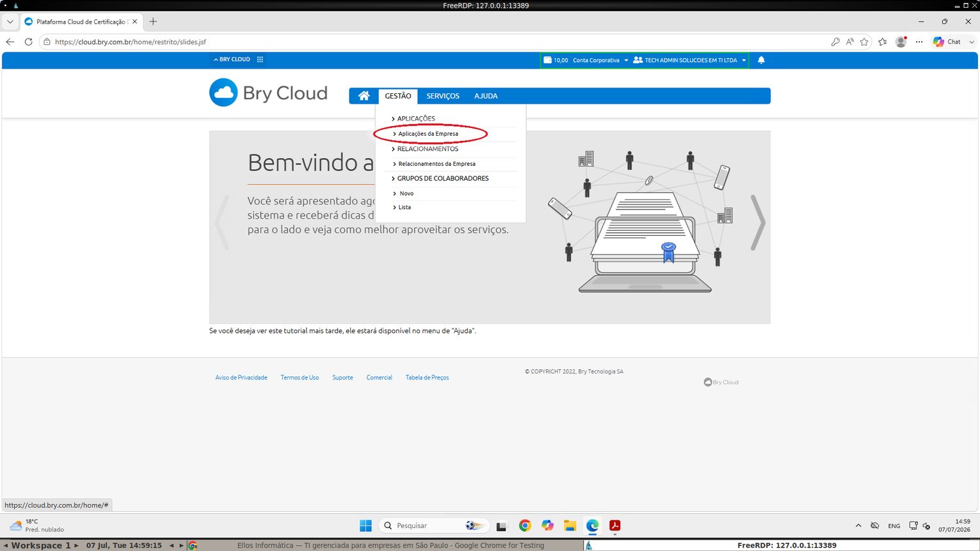Open the Bry Cloud apps grid icon
The height and width of the screenshot is (551, 980).
click(260, 59)
